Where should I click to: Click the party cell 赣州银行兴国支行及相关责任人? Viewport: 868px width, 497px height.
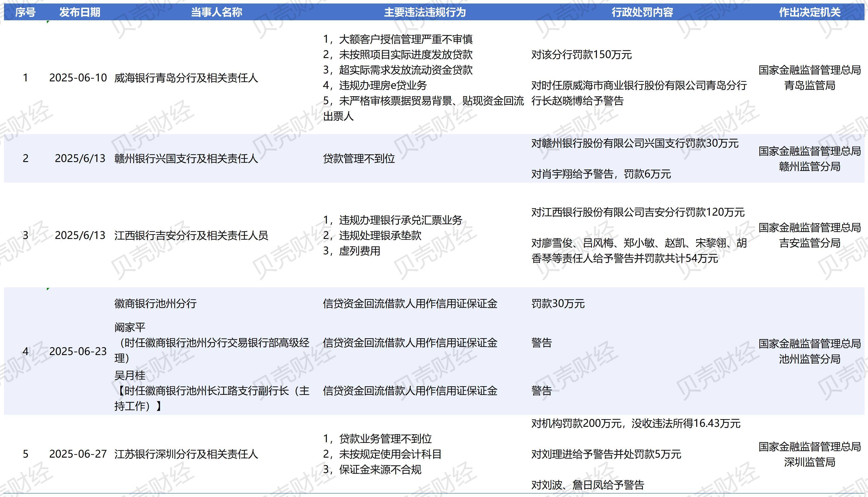(x=186, y=158)
